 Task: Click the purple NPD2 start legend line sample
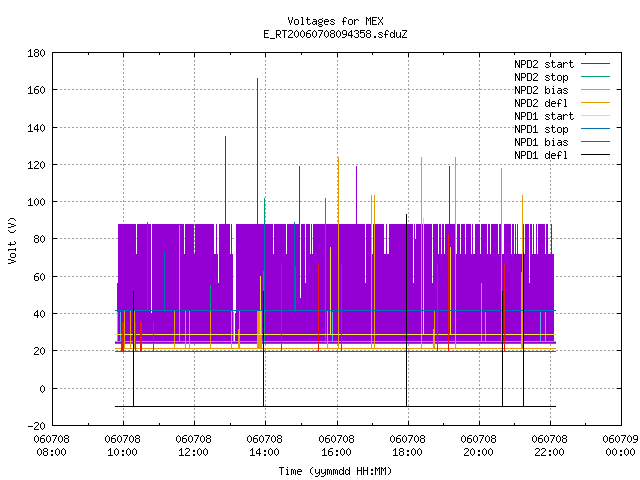(x=596, y=64)
